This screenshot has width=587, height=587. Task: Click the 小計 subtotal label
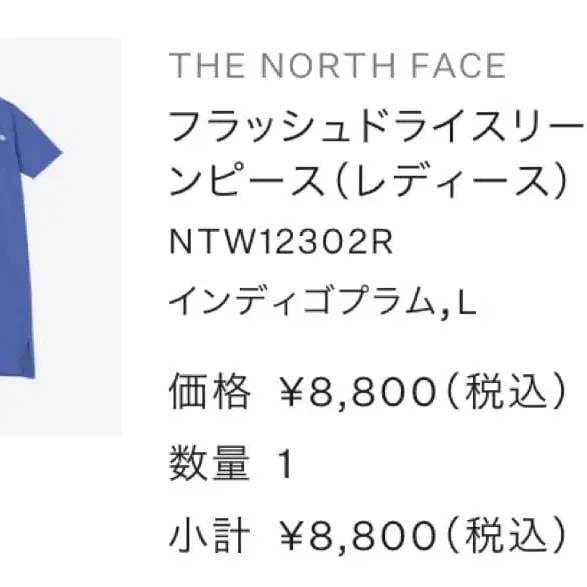[210, 535]
